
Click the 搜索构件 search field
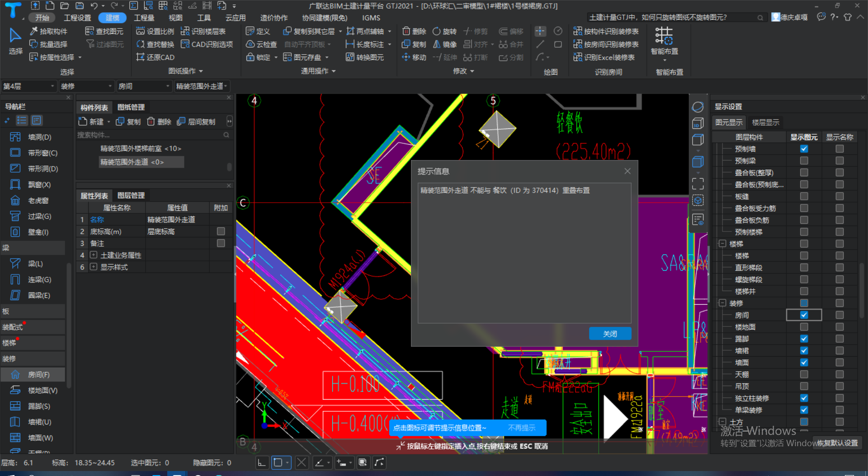click(x=154, y=135)
